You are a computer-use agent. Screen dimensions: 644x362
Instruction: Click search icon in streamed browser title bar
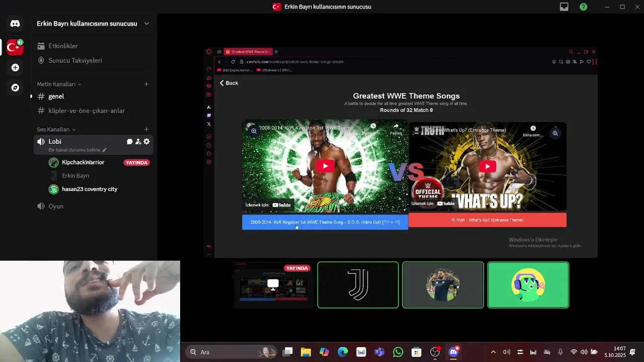pos(571,52)
